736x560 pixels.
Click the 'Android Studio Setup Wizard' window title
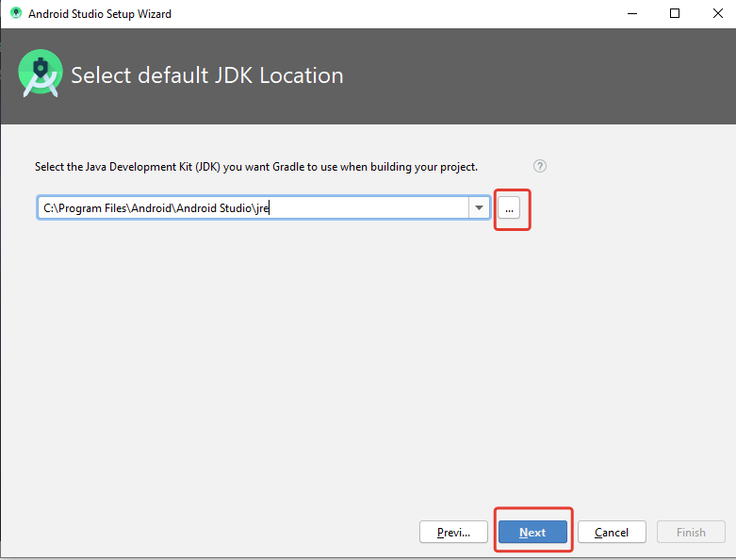click(x=100, y=14)
